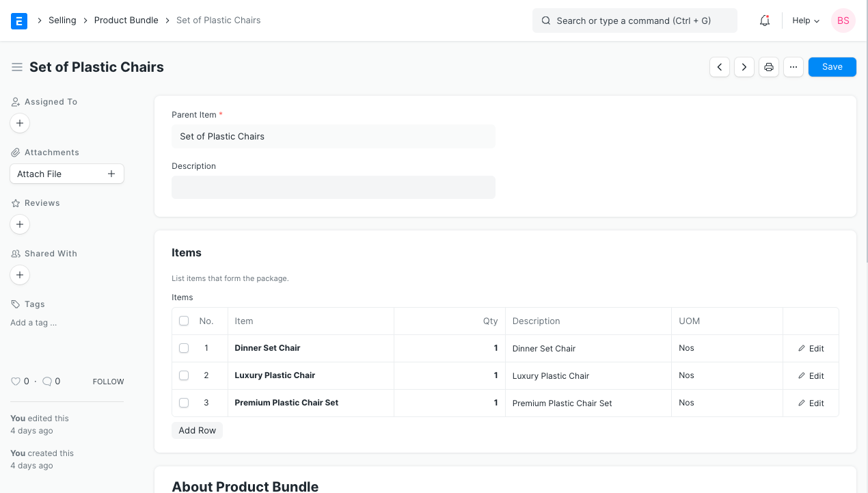Select the Dinner Set Chair row checkbox

click(184, 348)
